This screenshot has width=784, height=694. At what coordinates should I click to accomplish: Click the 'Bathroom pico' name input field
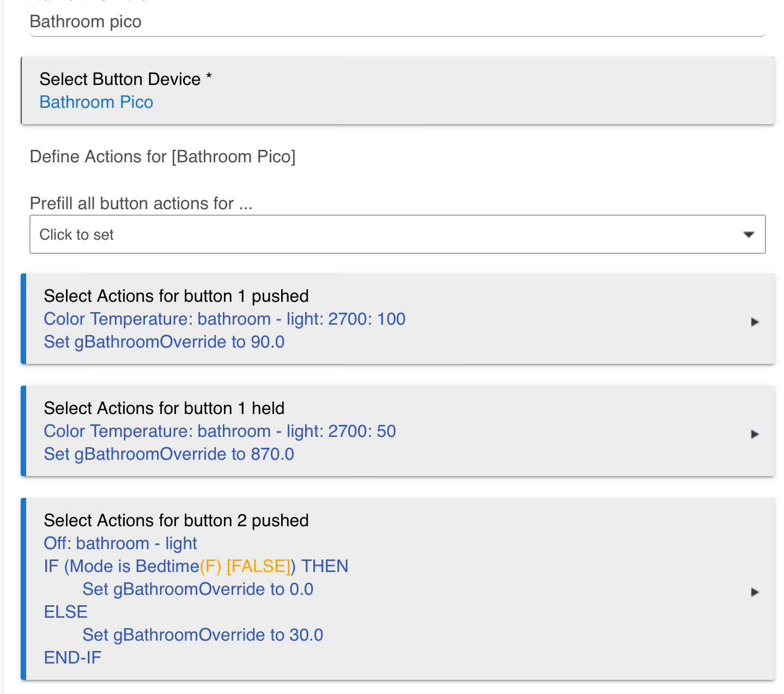[397, 22]
